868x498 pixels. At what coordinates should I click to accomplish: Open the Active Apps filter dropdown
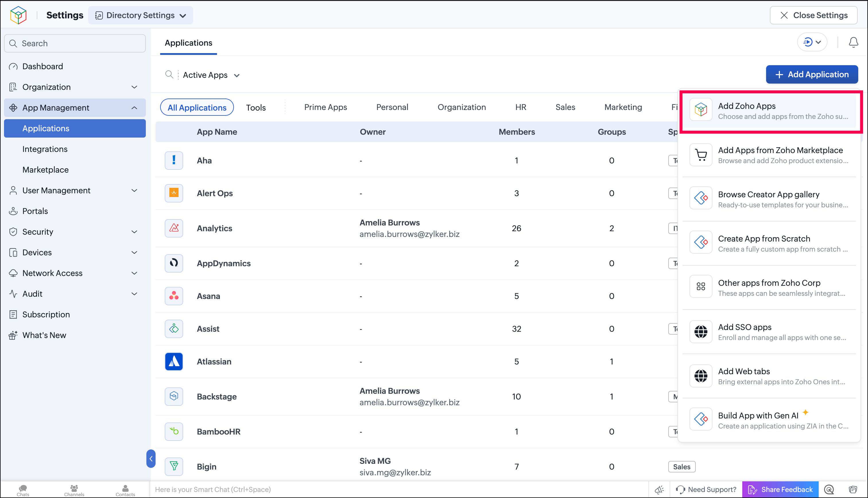[211, 75]
